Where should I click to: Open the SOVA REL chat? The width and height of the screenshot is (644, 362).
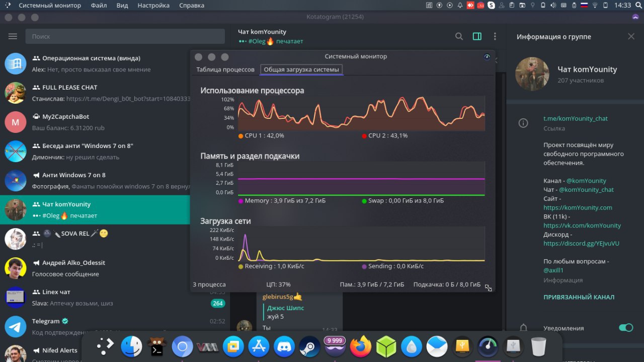(96, 239)
